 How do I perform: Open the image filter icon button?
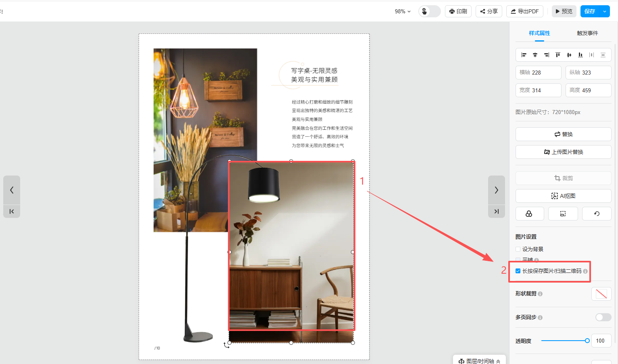(529, 214)
